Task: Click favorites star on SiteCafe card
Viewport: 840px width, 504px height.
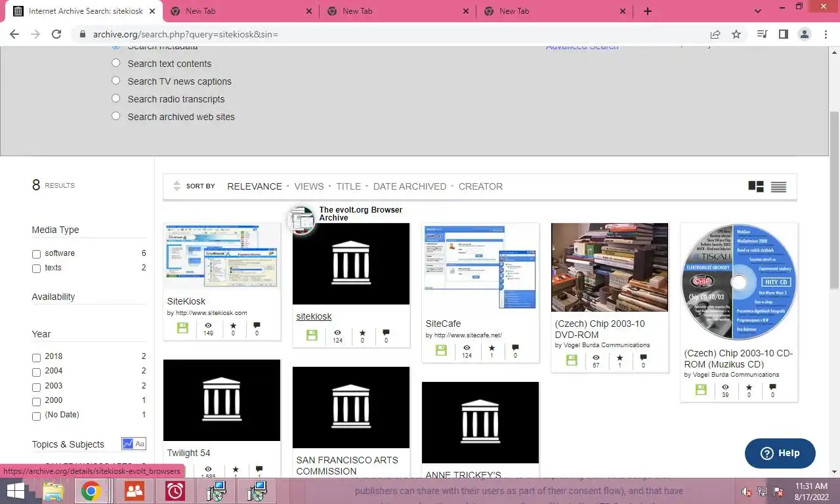Action: click(x=491, y=348)
